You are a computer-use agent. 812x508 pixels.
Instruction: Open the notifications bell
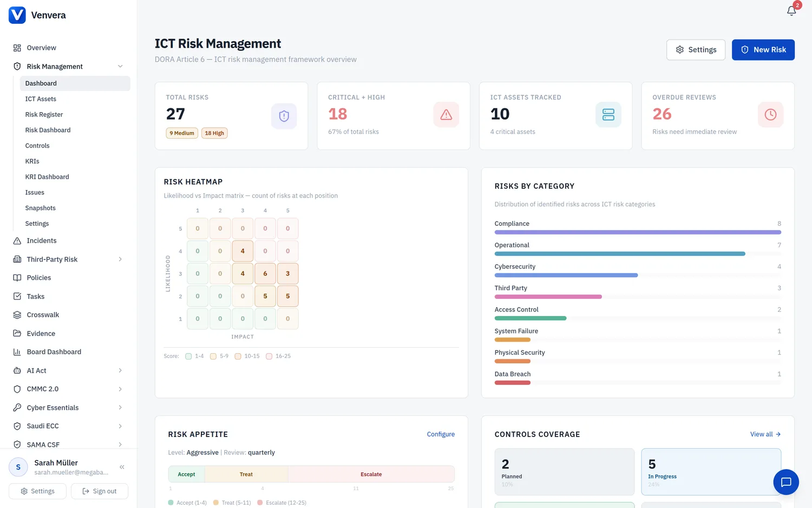(791, 11)
